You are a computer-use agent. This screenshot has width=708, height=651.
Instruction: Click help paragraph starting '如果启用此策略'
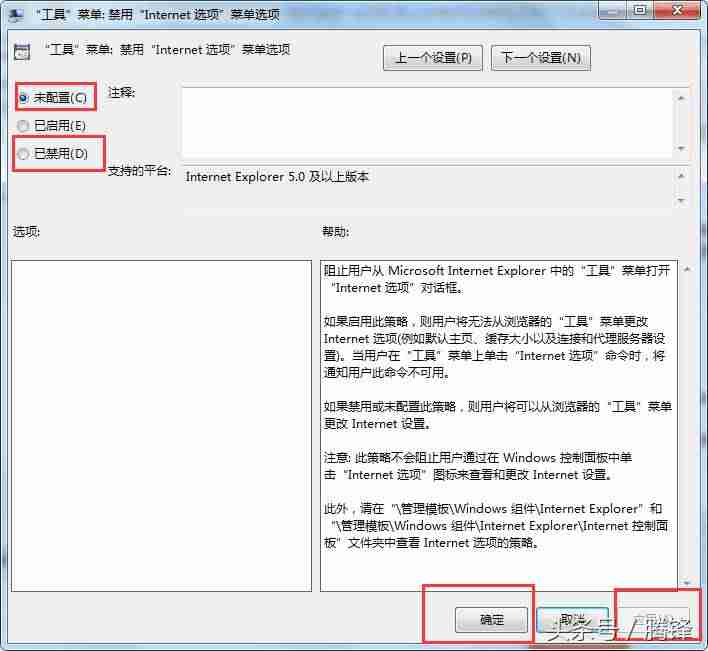(x=494, y=347)
